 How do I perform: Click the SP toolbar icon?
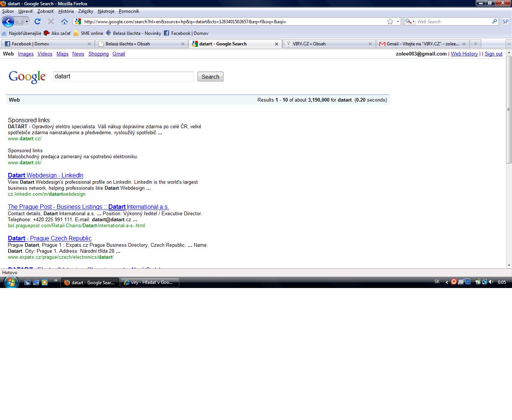click(505, 21)
